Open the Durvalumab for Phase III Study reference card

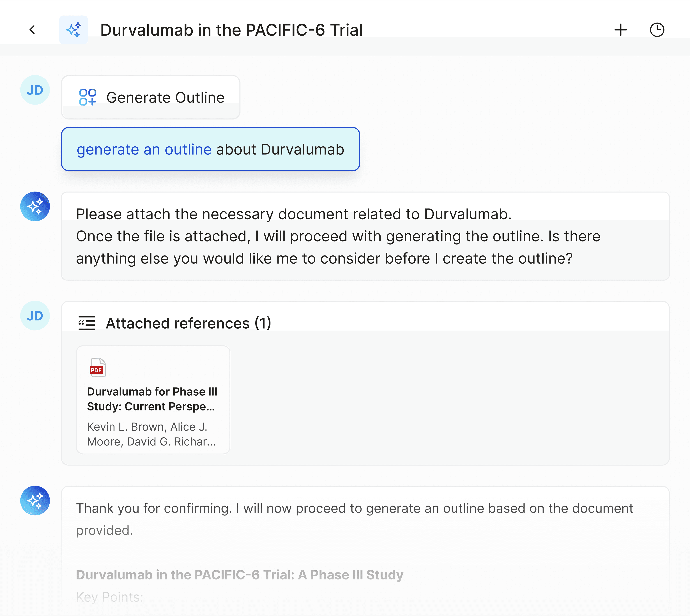pos(153,400)
